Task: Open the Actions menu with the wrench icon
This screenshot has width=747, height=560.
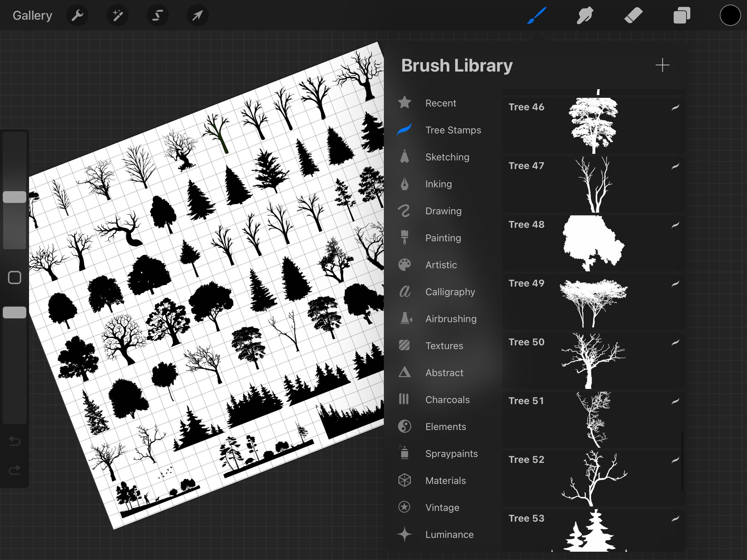Action: [77, 15]
